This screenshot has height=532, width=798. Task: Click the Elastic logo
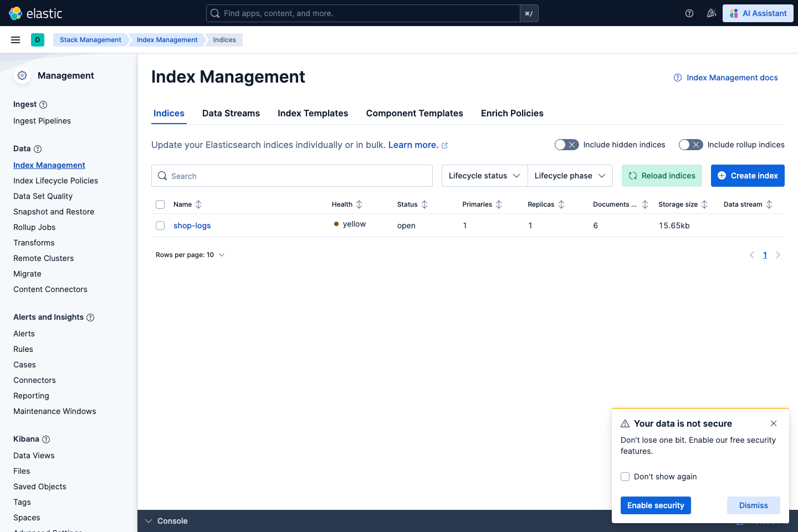click(36, 13)
